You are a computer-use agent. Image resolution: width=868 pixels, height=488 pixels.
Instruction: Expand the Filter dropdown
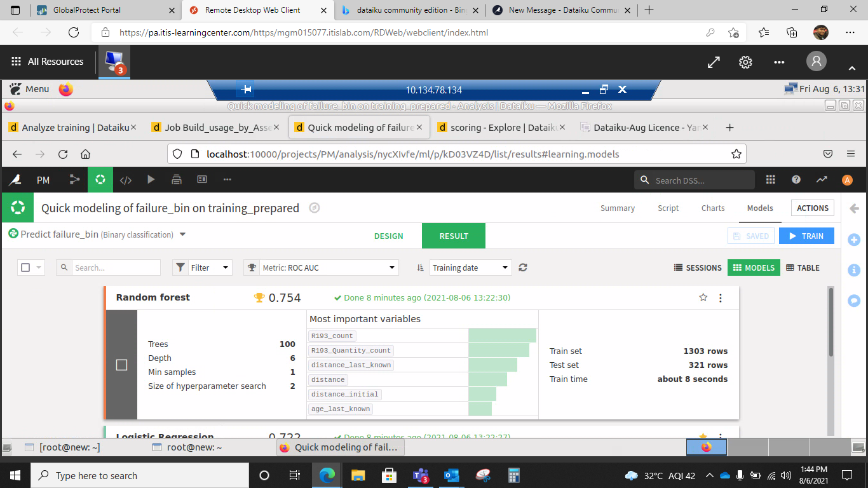point(202,268)
